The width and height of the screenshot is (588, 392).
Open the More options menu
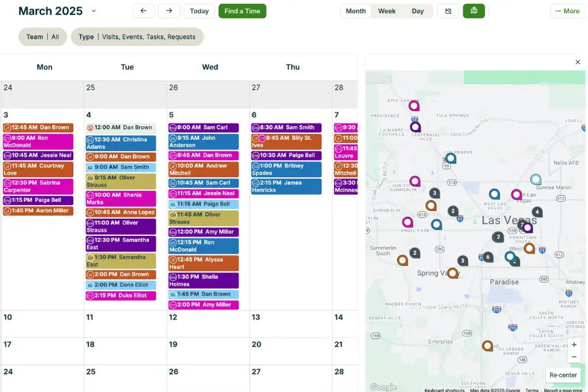(567, 11)
